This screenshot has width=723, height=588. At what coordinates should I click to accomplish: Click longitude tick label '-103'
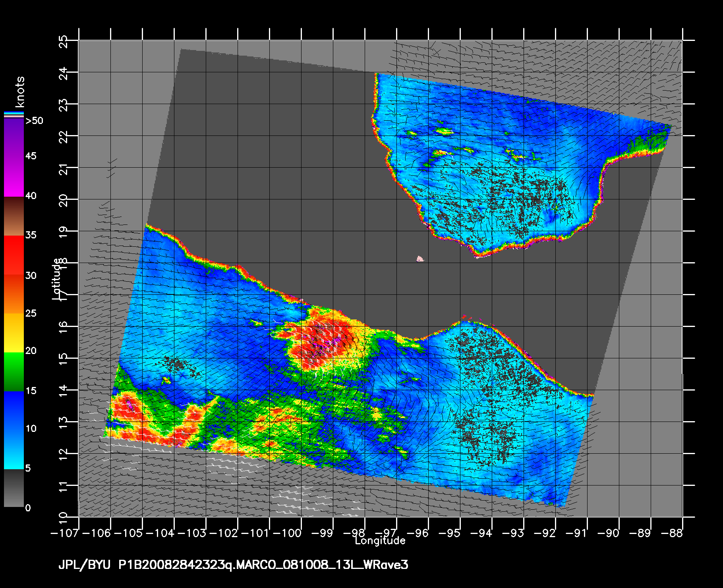pyautogui.click(x=193, y=533)
